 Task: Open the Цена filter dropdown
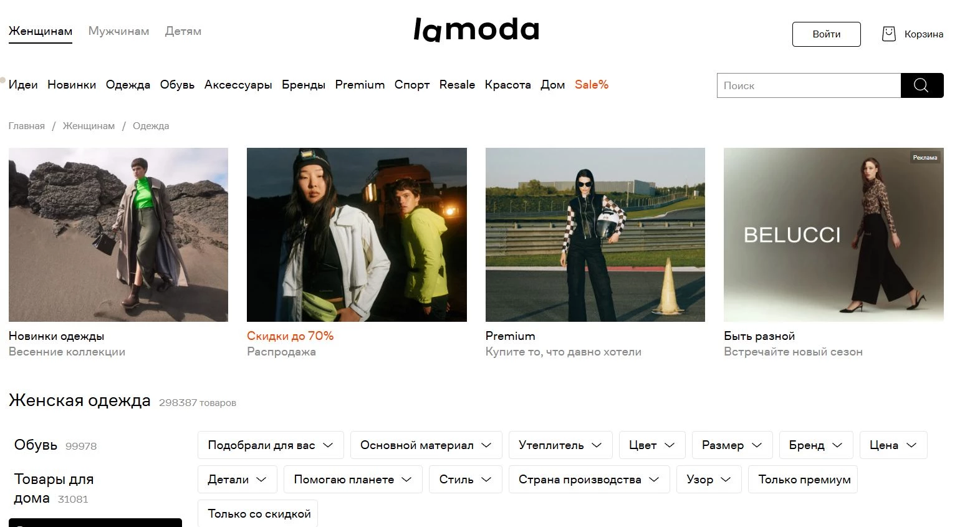(x=893, y=445)
